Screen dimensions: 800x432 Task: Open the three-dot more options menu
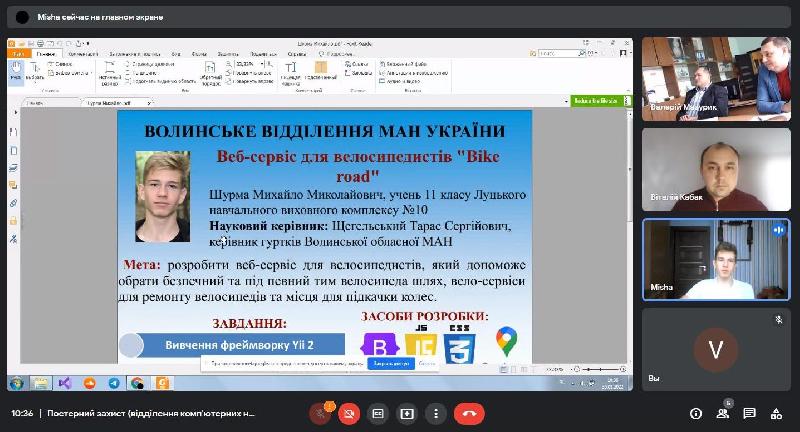(x=435, y=413)
